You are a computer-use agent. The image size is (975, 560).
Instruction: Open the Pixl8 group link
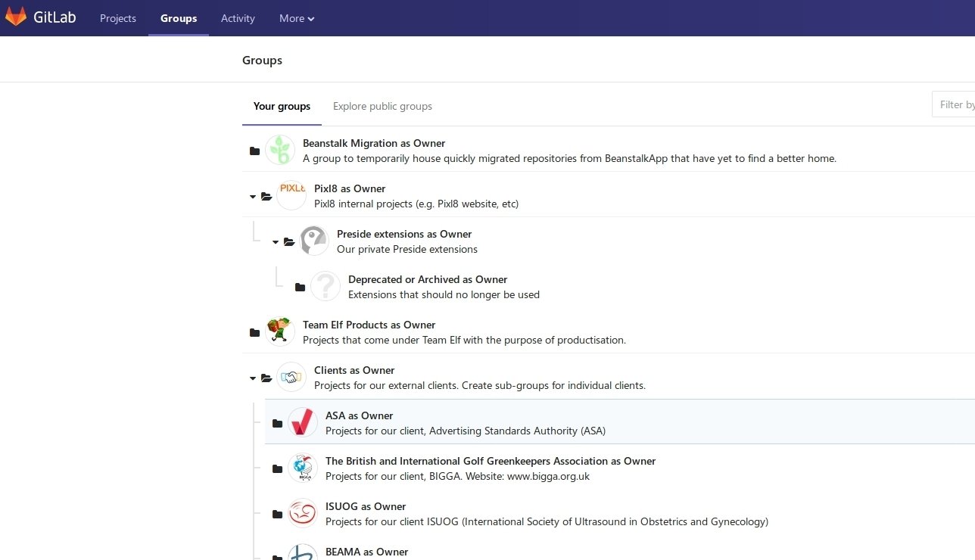point(350,188)
